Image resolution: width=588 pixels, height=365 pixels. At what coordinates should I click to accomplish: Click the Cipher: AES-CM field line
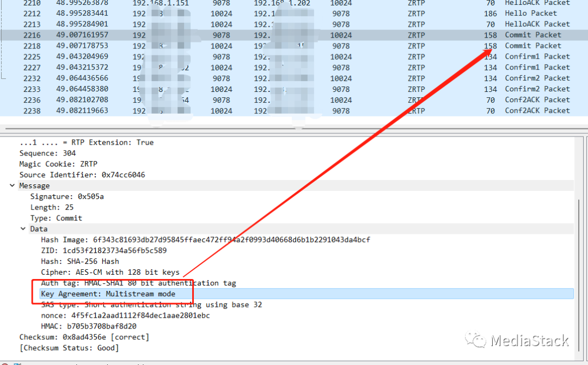[110, 272]
